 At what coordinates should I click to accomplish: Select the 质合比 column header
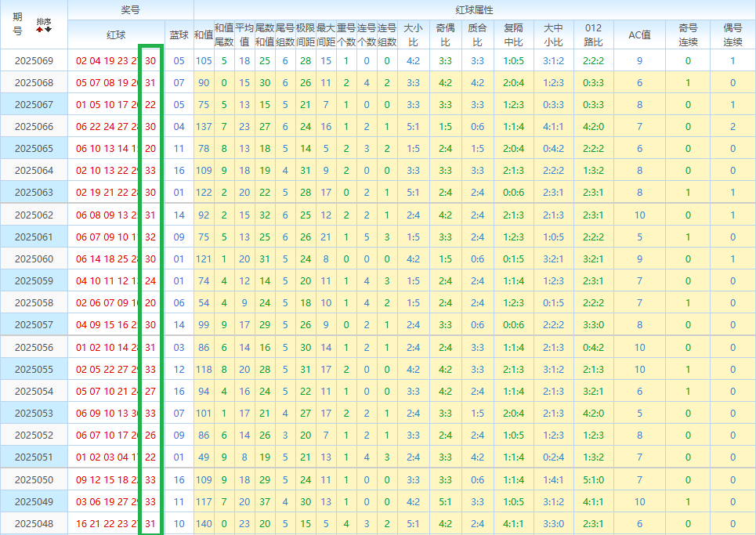[x=477, y=34]
